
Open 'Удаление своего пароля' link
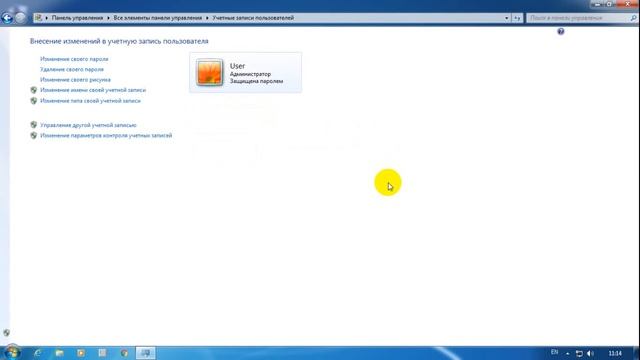click(x=72, y=69)
